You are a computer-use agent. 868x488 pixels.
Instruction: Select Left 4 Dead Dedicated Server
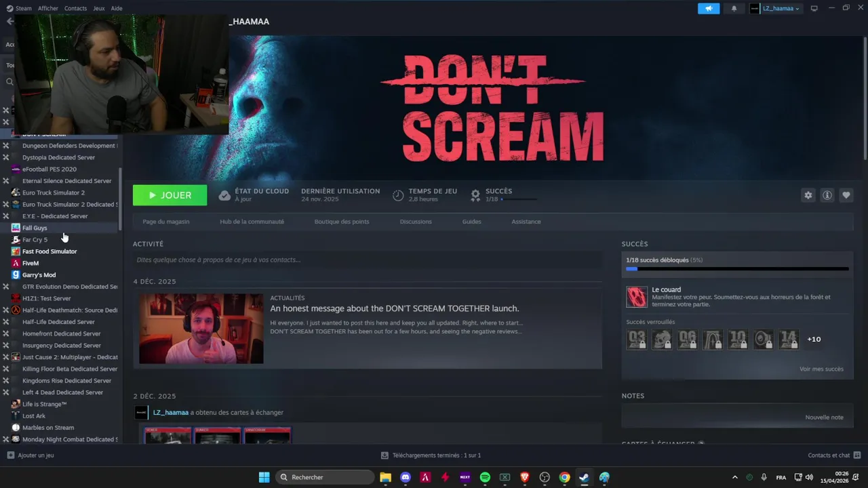[62, 392]
